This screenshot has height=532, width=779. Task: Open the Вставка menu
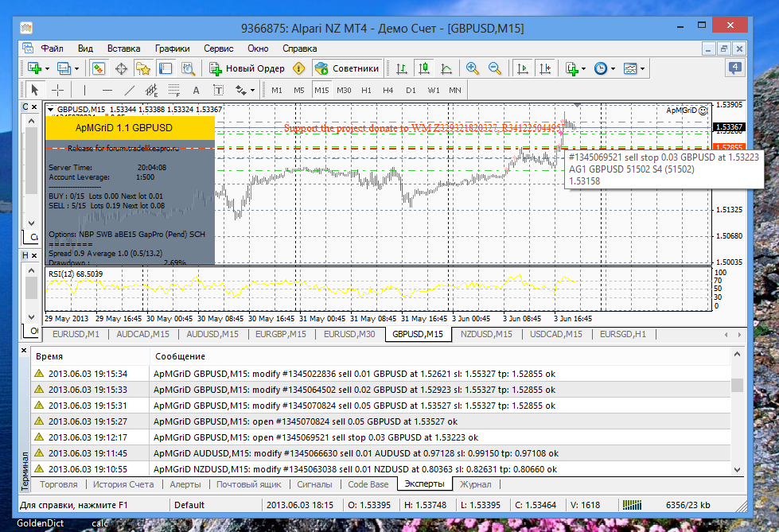(x=123, y=49)
